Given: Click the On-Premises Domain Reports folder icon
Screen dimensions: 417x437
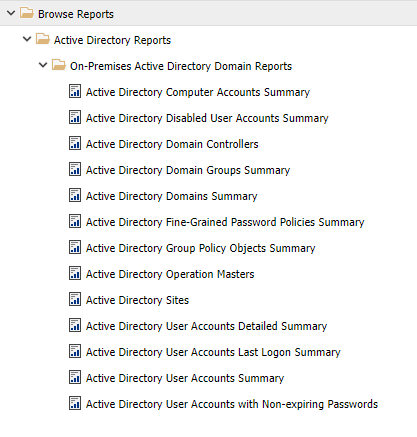Looking at the screenshot, I should (59, 65).
